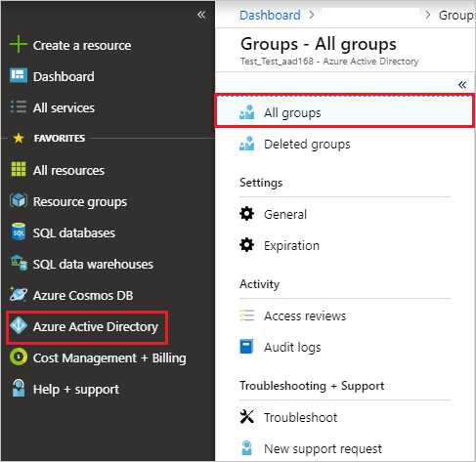Click the Deleted groups people icon
Screen dimensions: 476x462
coord(247,144)
